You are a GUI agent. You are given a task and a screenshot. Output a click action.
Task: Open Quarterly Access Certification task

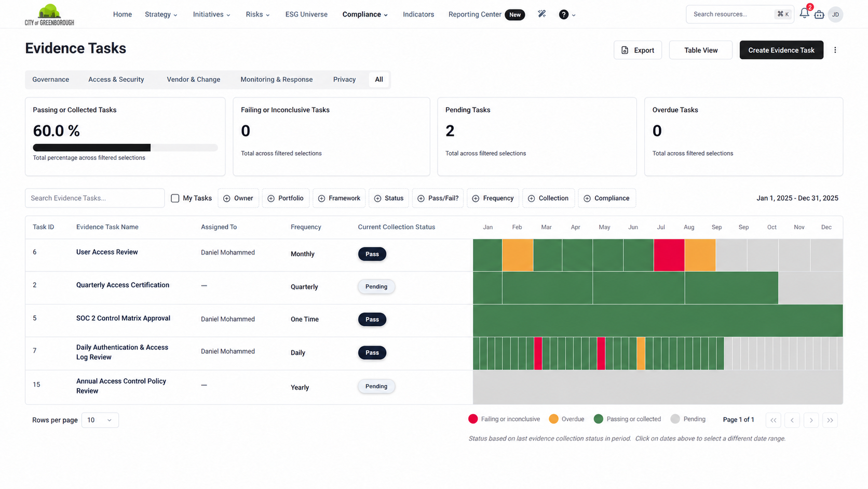(123, 285)
